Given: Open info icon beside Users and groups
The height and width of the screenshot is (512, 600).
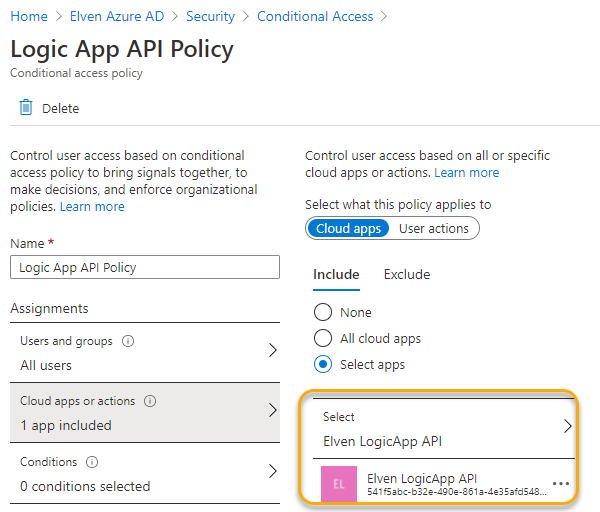Looking at the screenshot, I should [128, 341].
